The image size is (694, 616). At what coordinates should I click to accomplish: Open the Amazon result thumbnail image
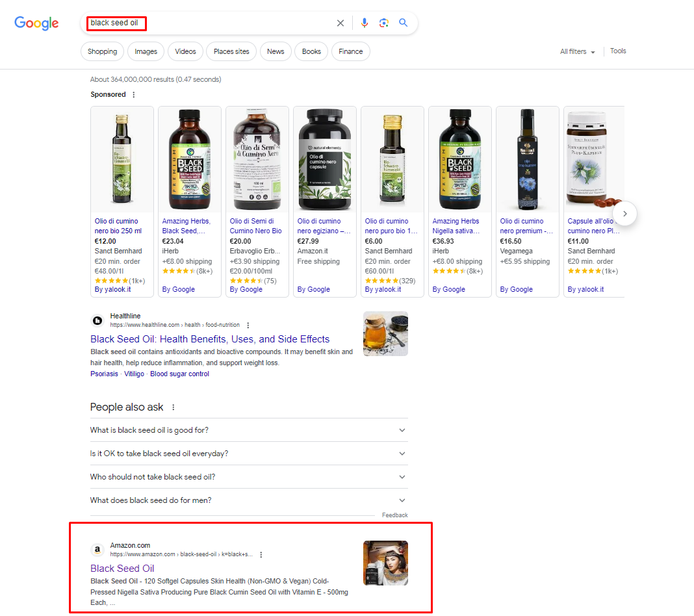click(x=385, y=563)
